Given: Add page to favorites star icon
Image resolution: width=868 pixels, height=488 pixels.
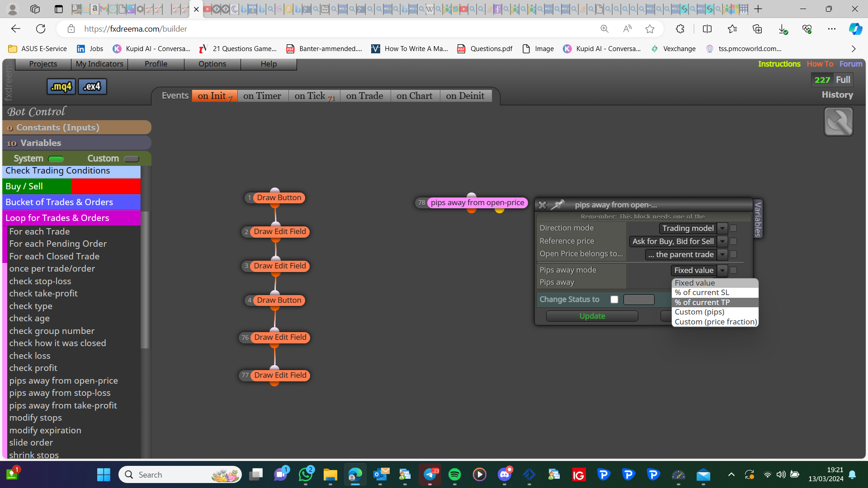Looking at the screenshot, I should 650,29.
